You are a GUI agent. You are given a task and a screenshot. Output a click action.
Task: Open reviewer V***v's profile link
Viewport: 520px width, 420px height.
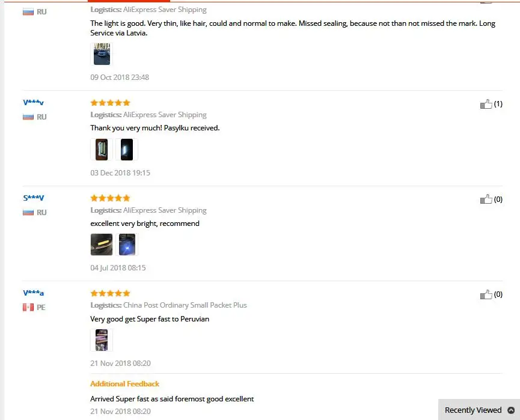click(33, 102)
